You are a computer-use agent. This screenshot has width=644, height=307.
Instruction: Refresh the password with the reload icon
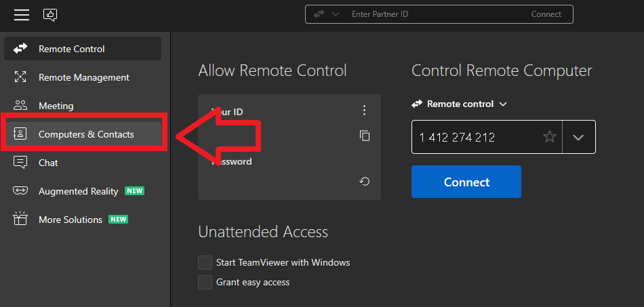[365, 181]
